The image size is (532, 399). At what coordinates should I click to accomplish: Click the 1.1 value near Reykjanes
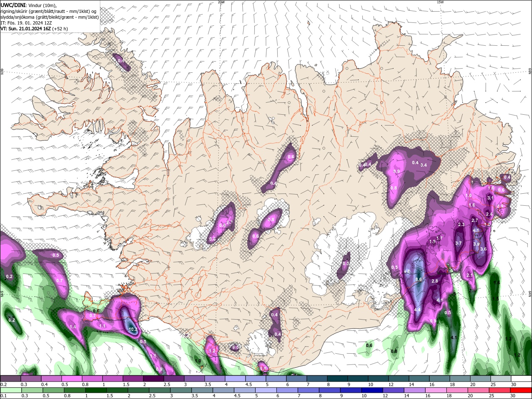tap(102, 327)
